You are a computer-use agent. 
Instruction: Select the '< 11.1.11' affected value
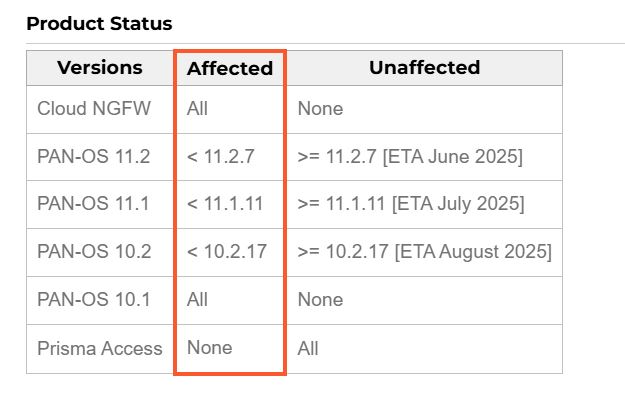click(x=225, y=204)
